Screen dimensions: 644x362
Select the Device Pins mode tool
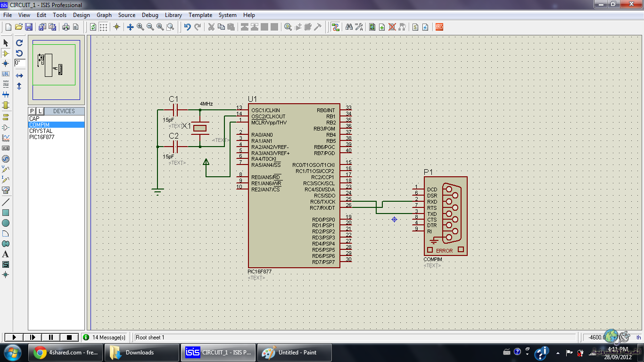pyautogui.click(x=6, y=127)
